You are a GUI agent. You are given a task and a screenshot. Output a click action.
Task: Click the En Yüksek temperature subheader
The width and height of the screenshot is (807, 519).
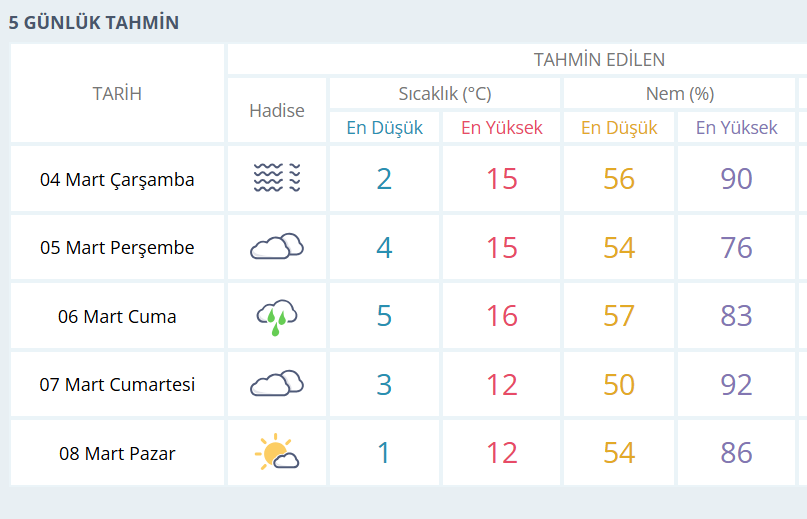502,128
